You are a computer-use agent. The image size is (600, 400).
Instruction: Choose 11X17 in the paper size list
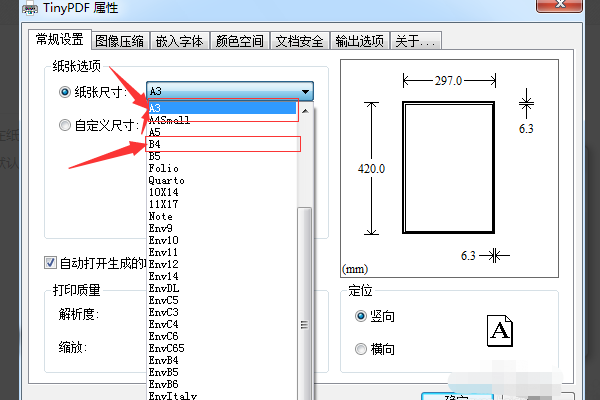click(222, 204)
